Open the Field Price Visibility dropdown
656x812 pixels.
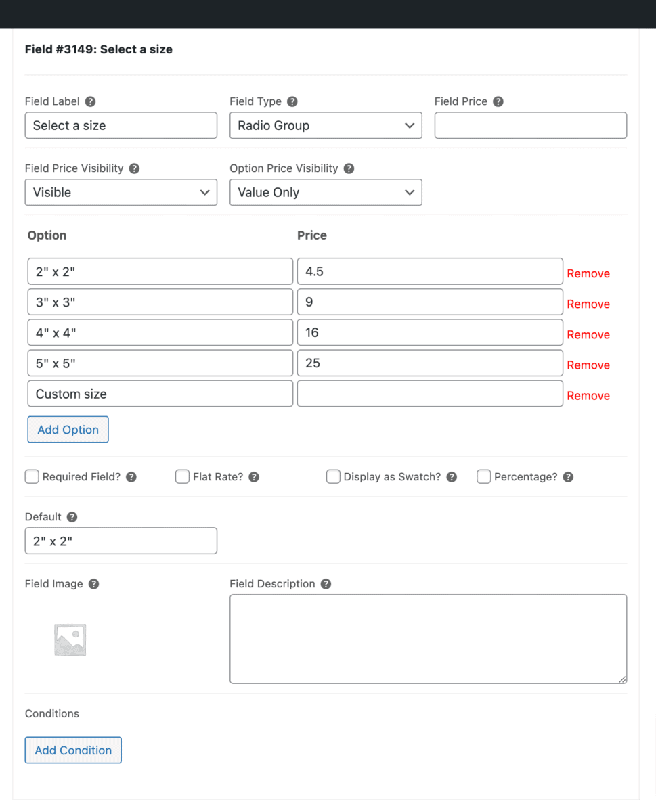tap(121, 192)
